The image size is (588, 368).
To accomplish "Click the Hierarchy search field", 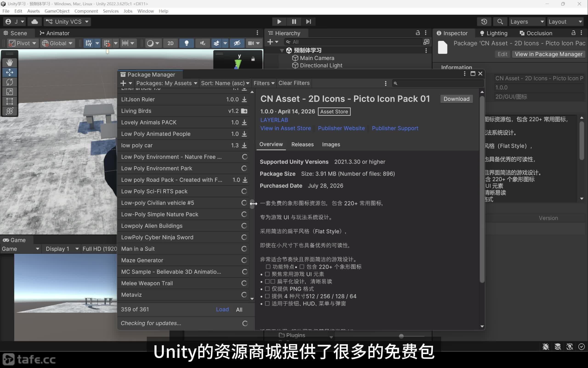I will (x=353, y=42).
